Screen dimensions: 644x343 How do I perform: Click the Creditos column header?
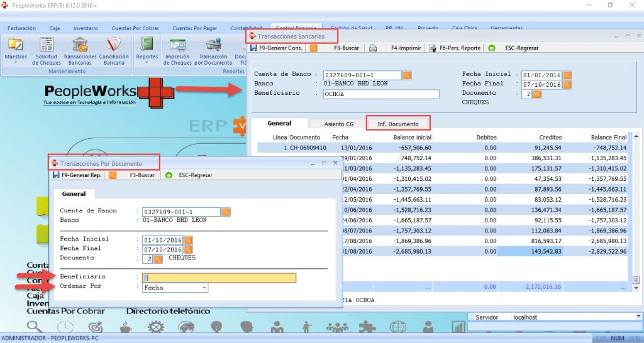click(550, 138)
